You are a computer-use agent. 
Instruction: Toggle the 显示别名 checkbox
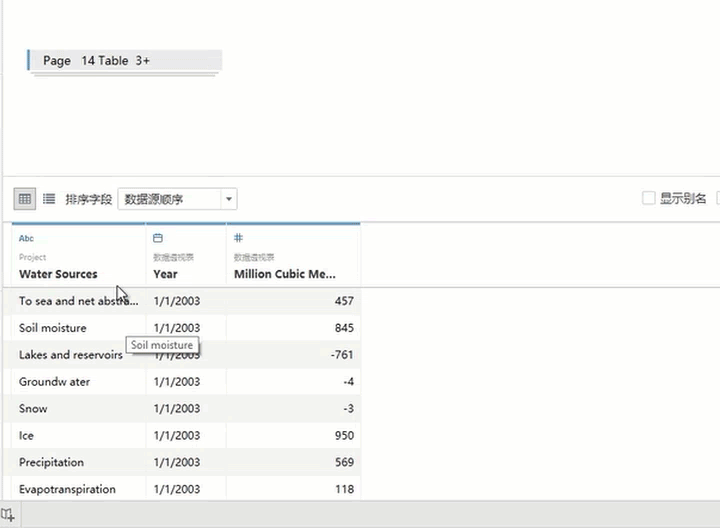click(x=649, y=199)
